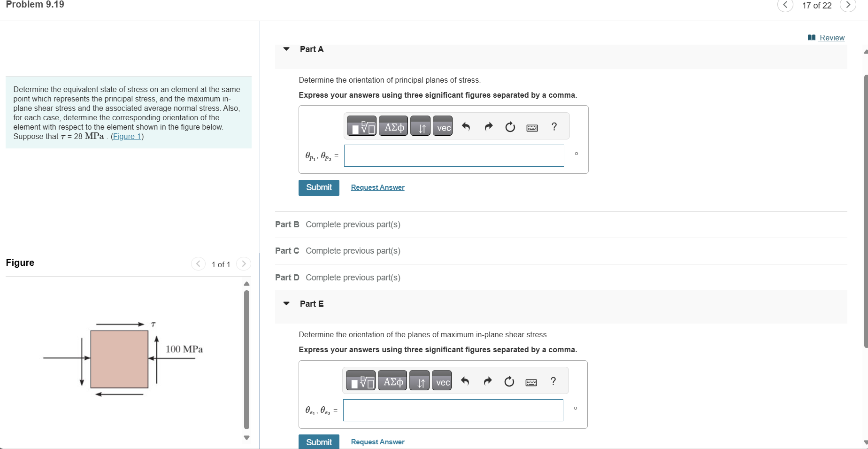
Task: Click the Part D locked row
Action: coord(561,278)
